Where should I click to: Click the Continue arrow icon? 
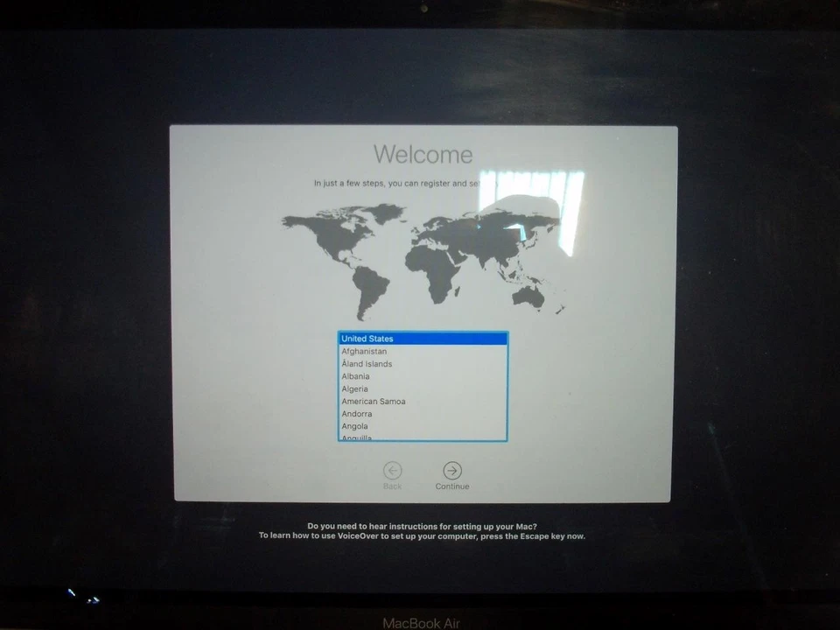click(x=452, y=469)
